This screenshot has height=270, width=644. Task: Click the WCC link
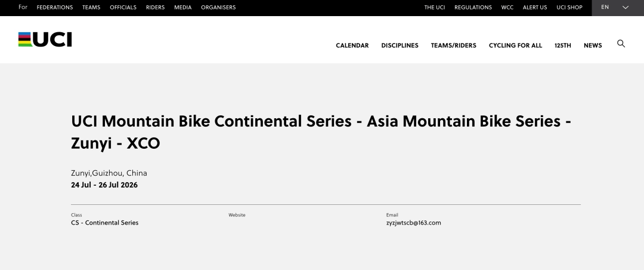point(507,7)
